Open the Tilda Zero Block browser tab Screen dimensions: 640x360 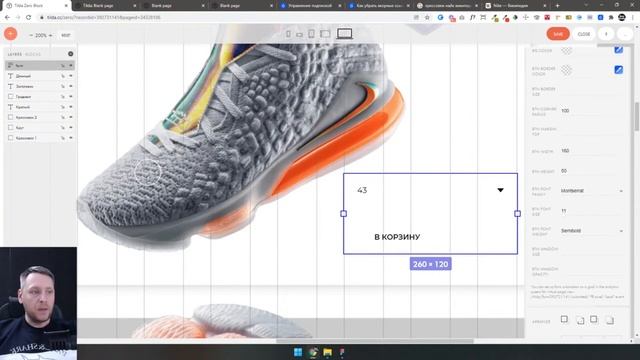(36, 6)
